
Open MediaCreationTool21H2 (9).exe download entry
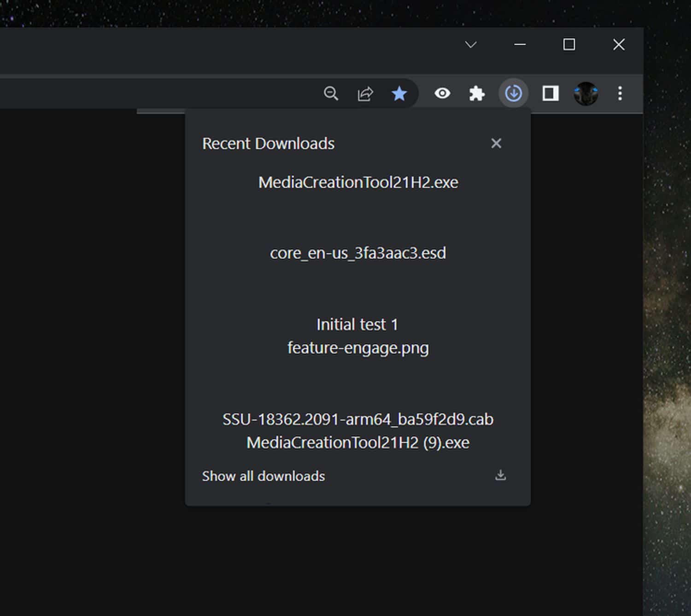click(358, 442)
